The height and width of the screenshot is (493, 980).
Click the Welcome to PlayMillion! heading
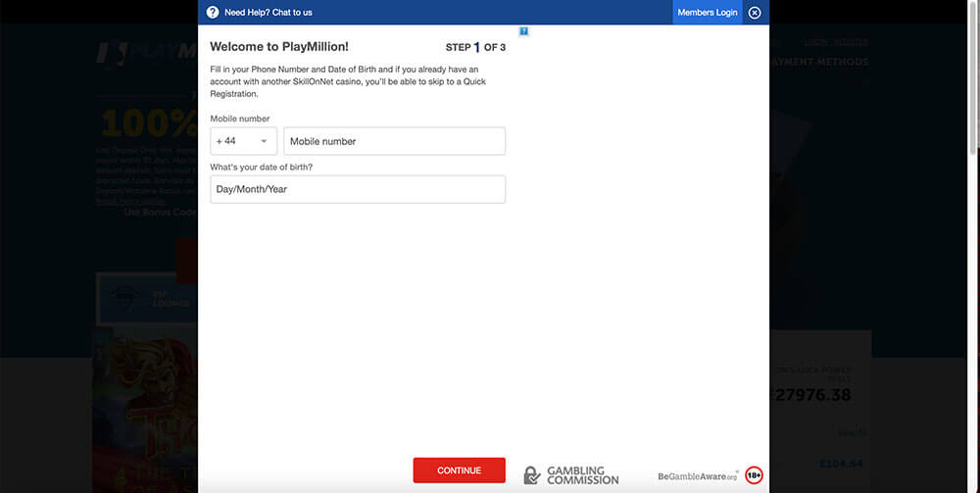(279, 46)
